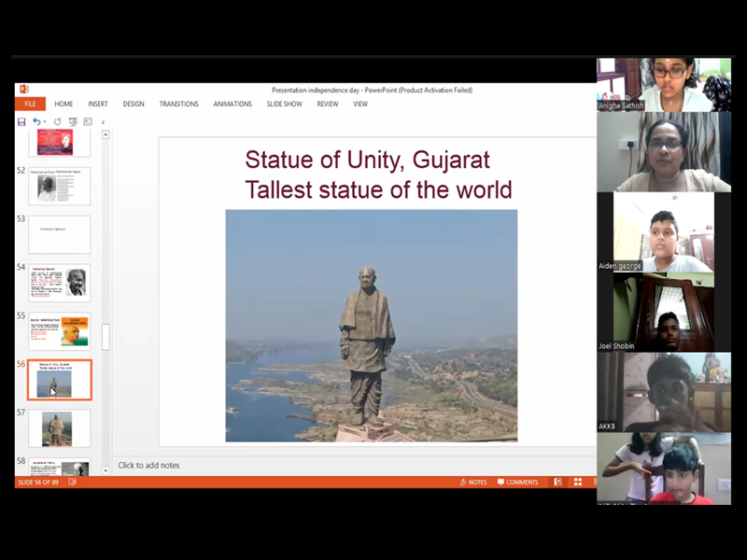Switch to Slide Sorter view icon

click(x=578, y=483)
